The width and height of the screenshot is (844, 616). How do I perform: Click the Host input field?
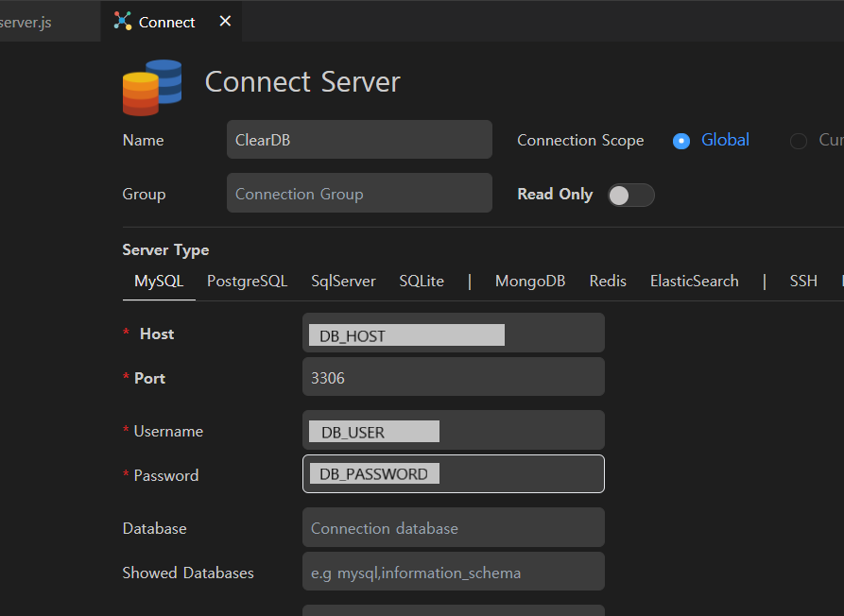tap(454, 333)
